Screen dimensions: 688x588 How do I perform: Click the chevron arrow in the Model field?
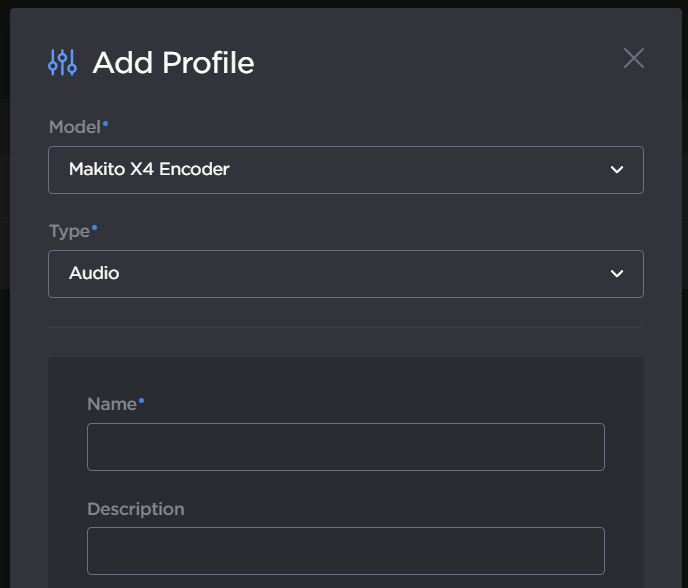click(x=617, y=170)
